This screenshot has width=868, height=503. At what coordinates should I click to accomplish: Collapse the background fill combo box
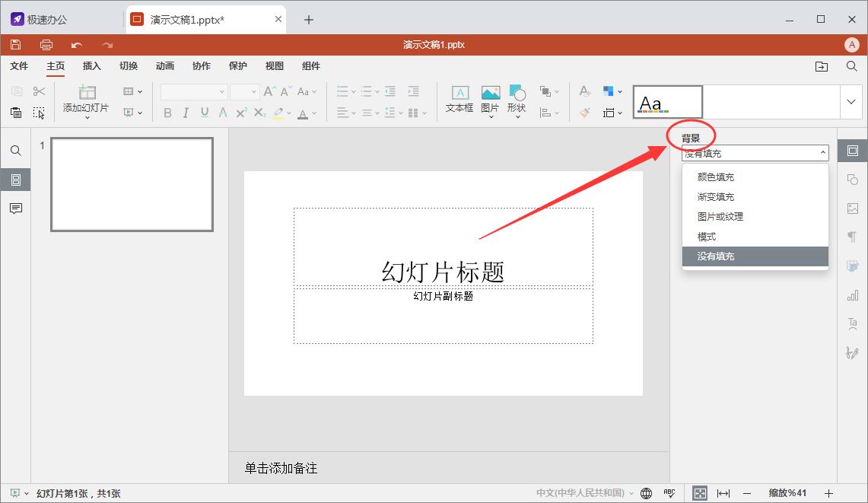(755, 153)
